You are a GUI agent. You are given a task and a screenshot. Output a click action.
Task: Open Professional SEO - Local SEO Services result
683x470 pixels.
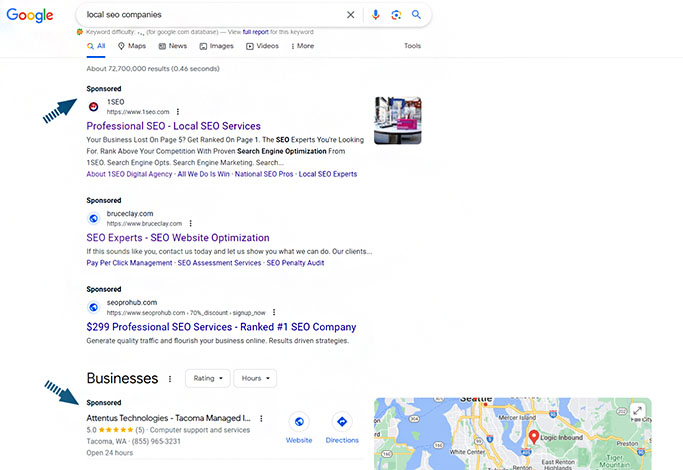173,126
